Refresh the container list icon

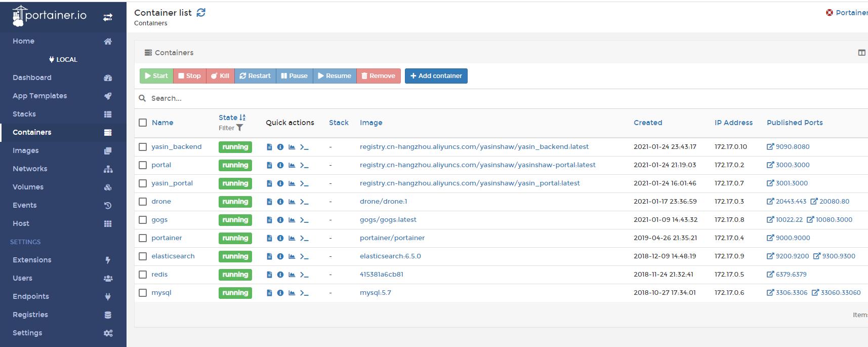[201, 13]
